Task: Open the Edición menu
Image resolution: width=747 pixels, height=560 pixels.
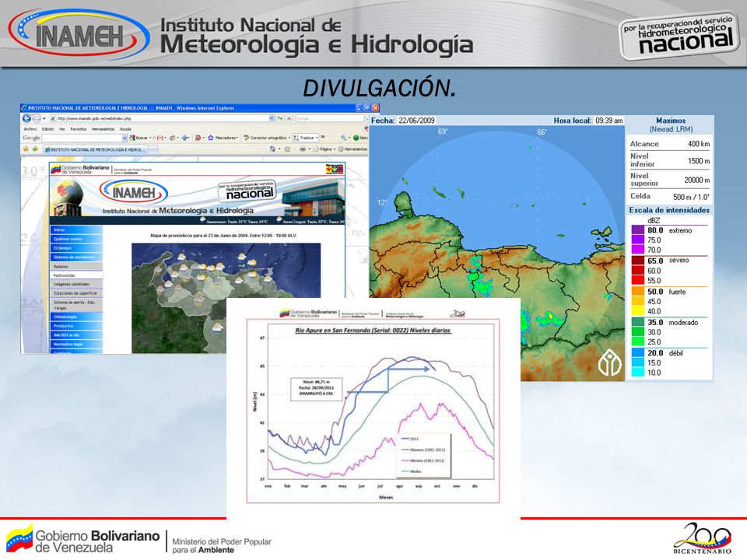Action: pos(47,129)
